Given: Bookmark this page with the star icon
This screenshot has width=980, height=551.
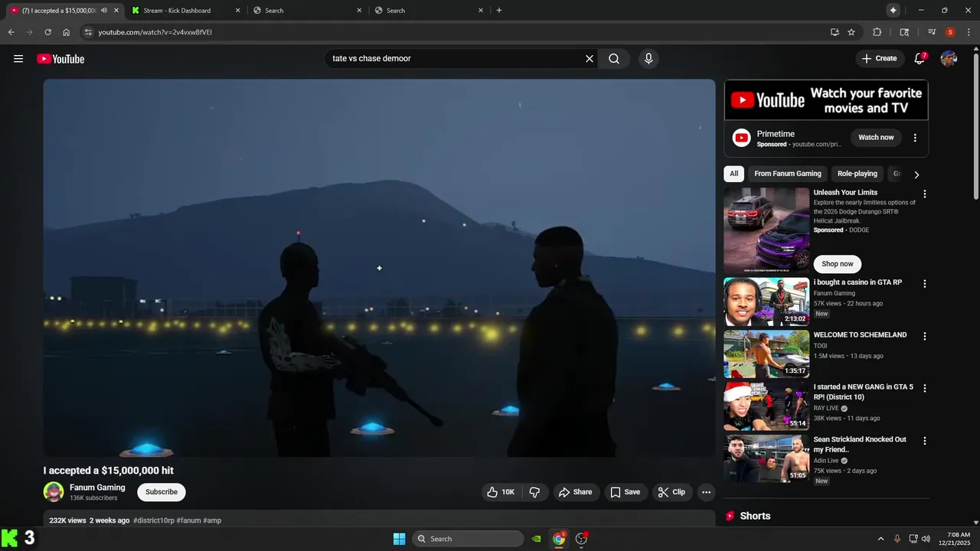Looking at the screenshot, I should 851,32.
